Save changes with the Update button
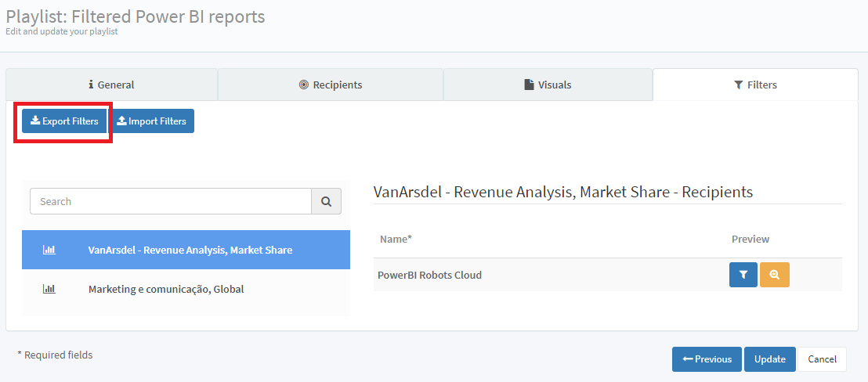The width and height of the screenshot is (868, 382). [769, 359]
